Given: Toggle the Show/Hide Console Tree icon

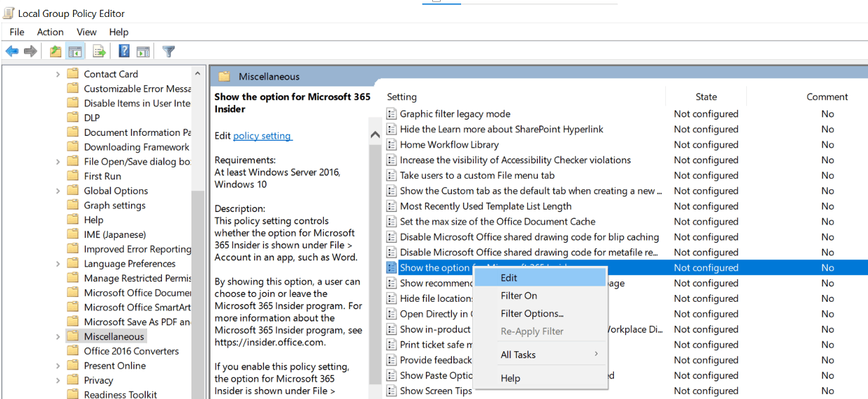Looking at the screenshot, I should (x=75, y=51).
